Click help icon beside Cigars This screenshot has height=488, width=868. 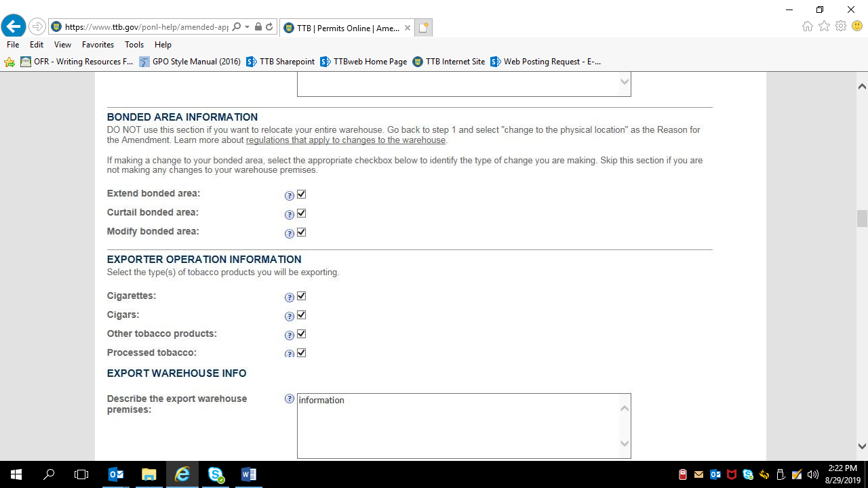click(x=290, y=317)
